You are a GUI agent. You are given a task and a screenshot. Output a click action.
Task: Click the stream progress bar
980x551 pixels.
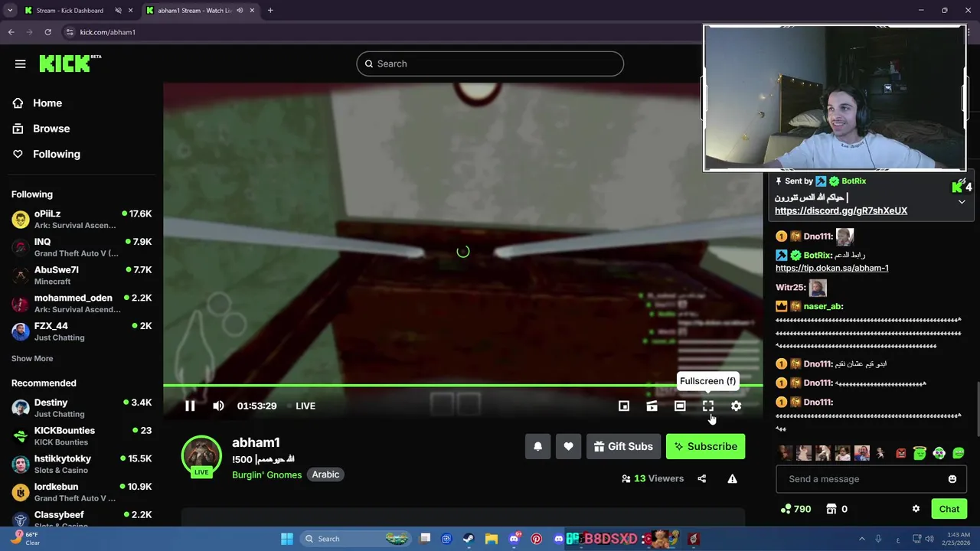point(463,386)
